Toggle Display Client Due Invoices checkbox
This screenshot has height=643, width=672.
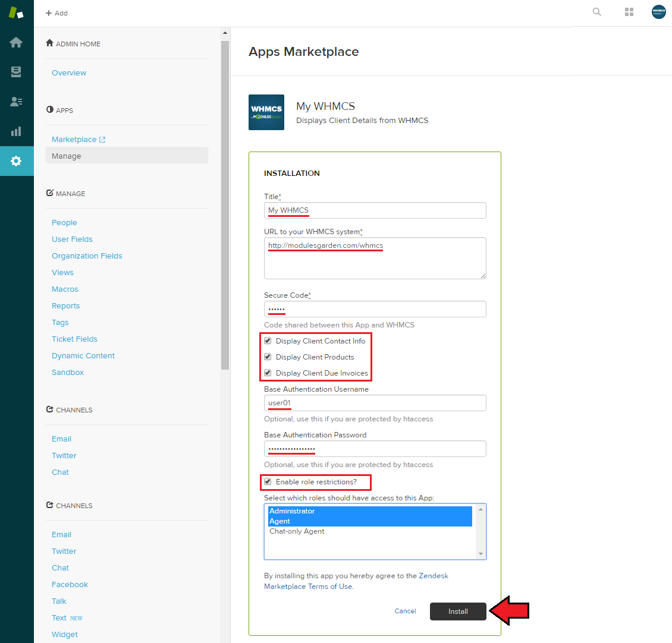(268, 373)
